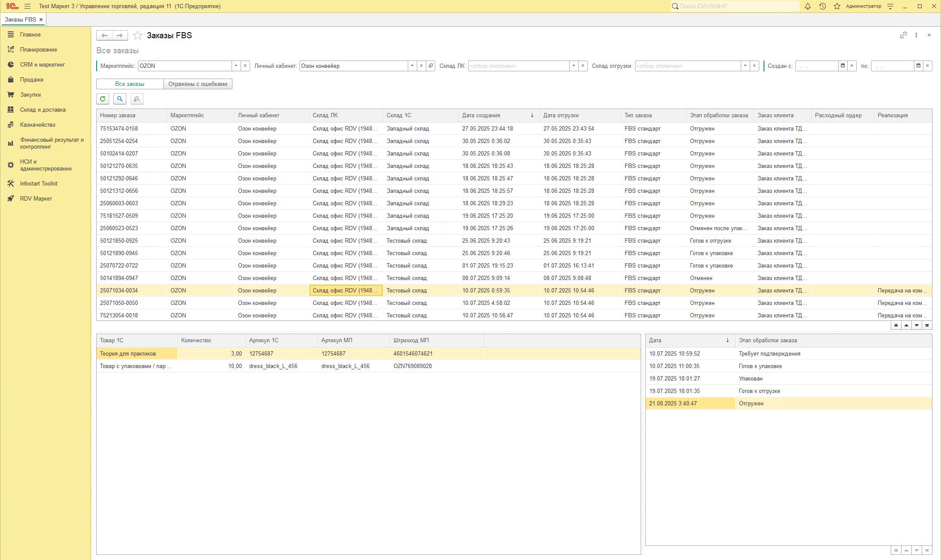Sort by Дата создания column header
This screenshot has width=941, height=560.
pyautogui.click(x=499, y=116)
